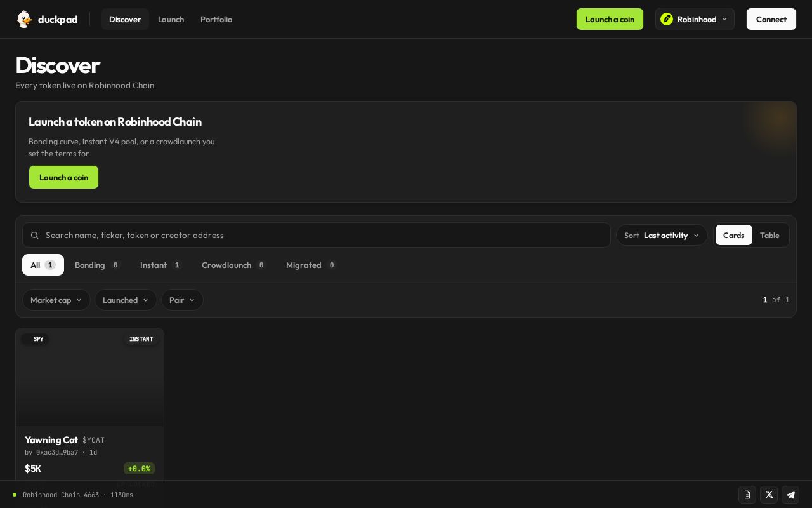Go to the Discover nav tab
Image resolution: width=812 pixels, height=508 pixels.
pyautogui.click(x=125, y=19)
